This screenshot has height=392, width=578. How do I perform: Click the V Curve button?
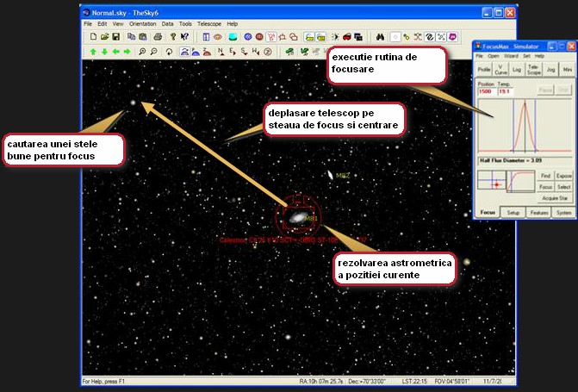coord(501,69)
